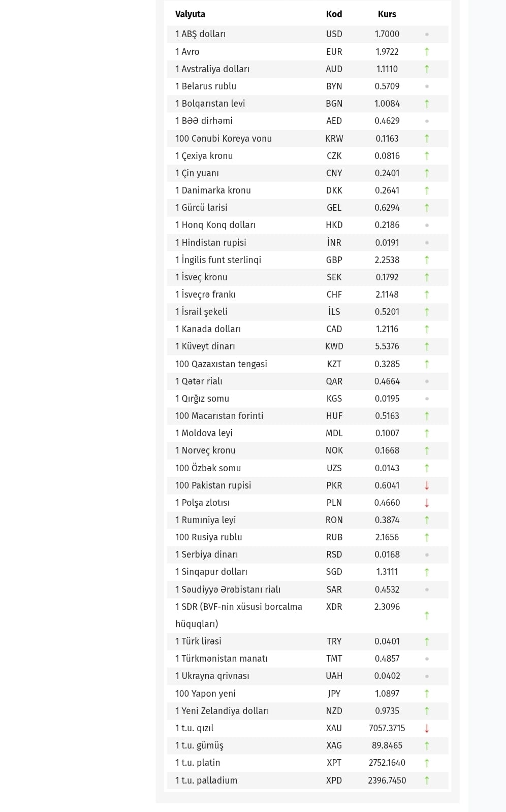The width and height of the screenshot is (506, 812).
Task: Click the green up arrow for Avro
Action: click(x=427, y=52)
